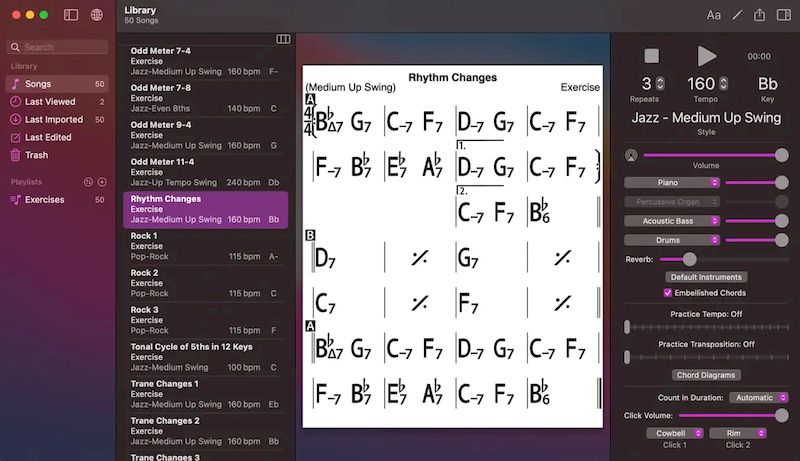Click the search magnifier icon

tap(15, 47)
